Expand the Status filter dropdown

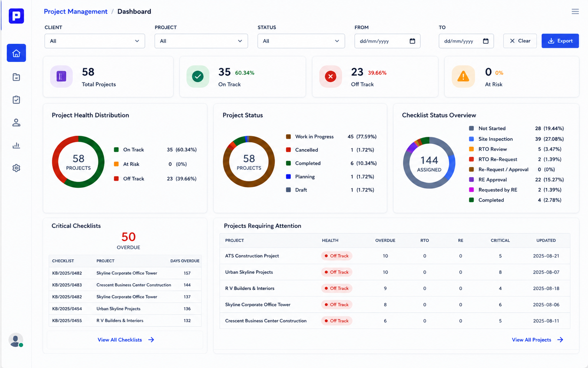click(x=301, y=41)
